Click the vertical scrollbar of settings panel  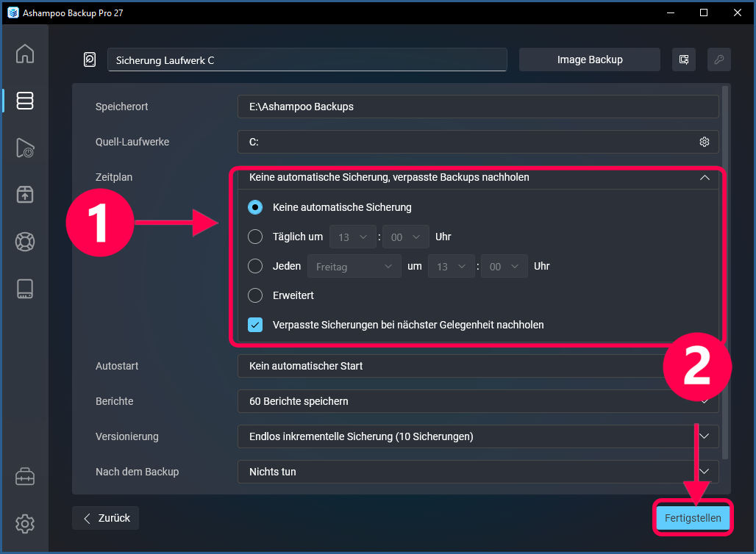(x=724, y=272)
